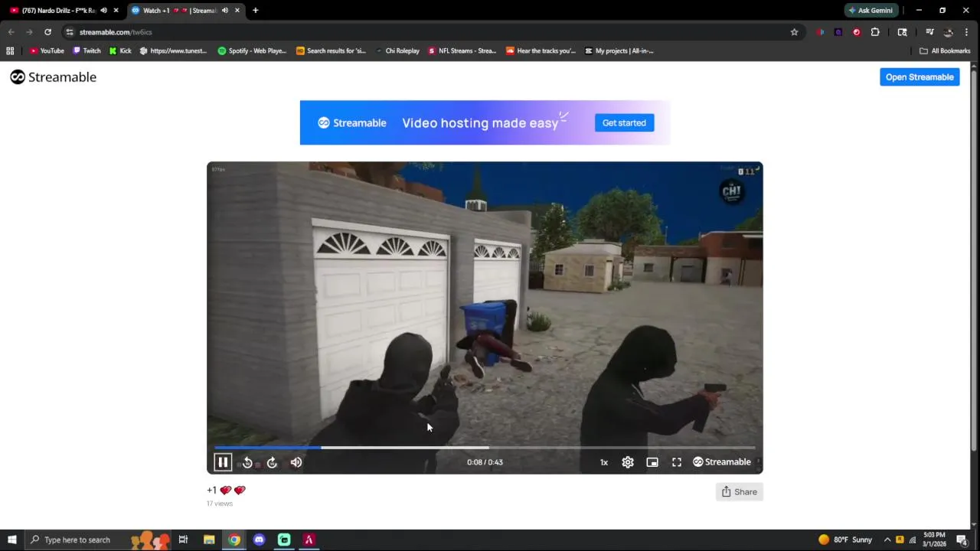
Task: Mute the Nardo Drillz tab audio icon
Action: [x=103, y=11]
